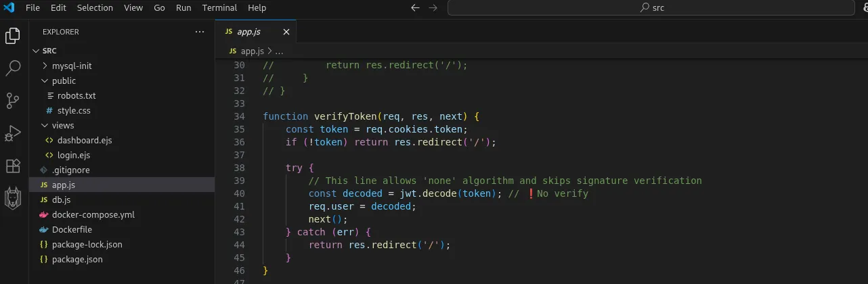Click the robots.txt file icon
This screenshot has width=868, height=284.
(50, 96)
